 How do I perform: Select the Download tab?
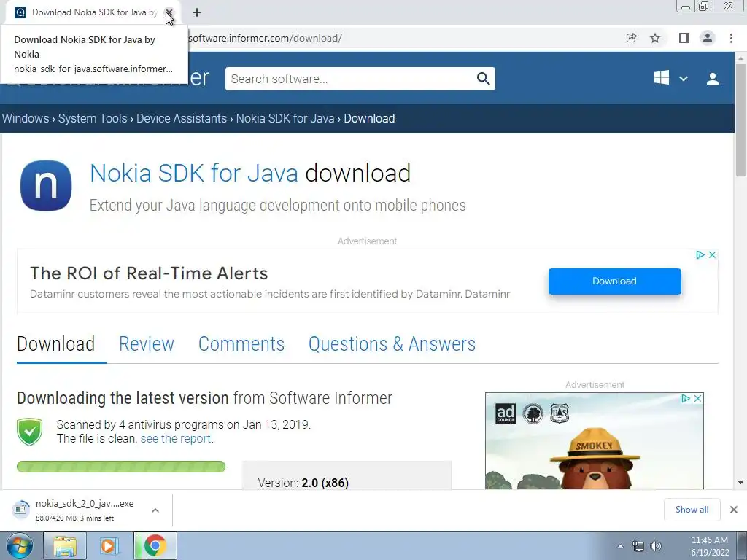[x=55, y=344]
